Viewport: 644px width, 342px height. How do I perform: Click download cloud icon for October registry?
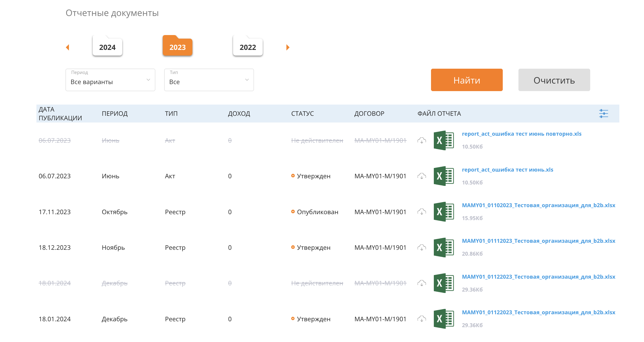click(x=421, y=212)
